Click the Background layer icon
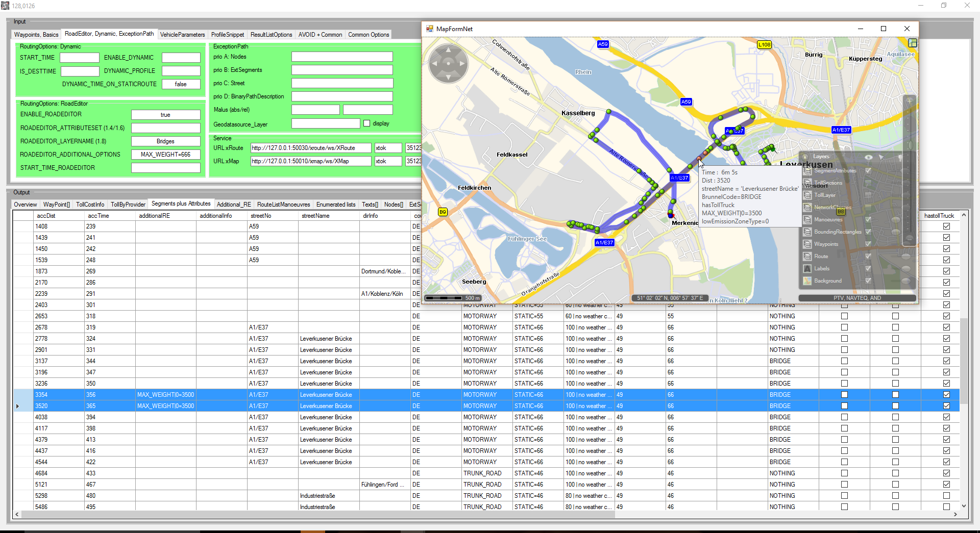This screenshot has width=980, height=533. (807, 281)
